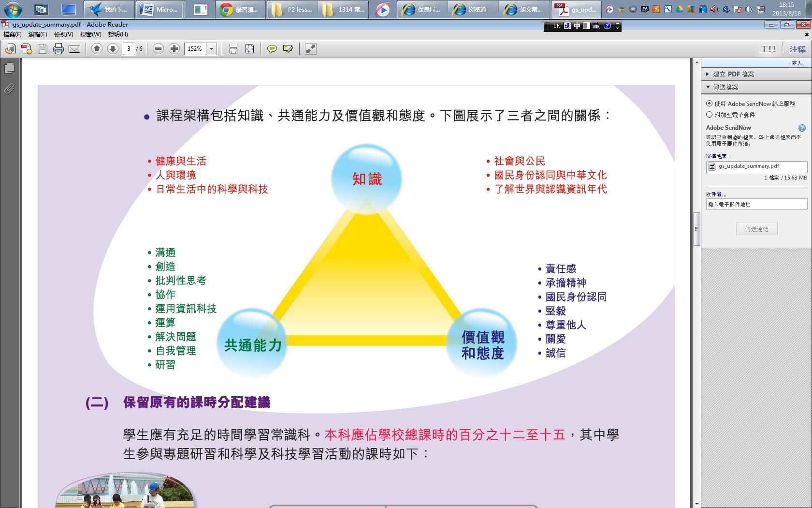Go to next page with down arrow
Viewport: 812px width, 508px height.
click(113, 48)
